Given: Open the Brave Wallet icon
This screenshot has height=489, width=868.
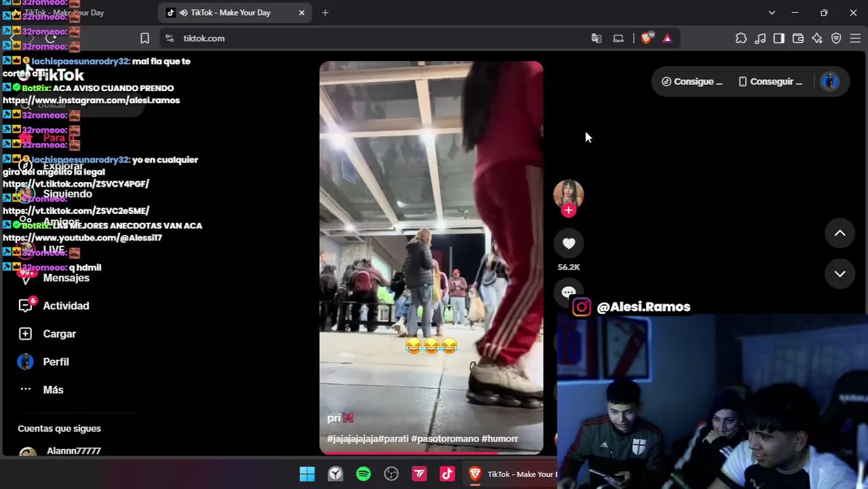Looking at the screenshot, I should point(798,39).
